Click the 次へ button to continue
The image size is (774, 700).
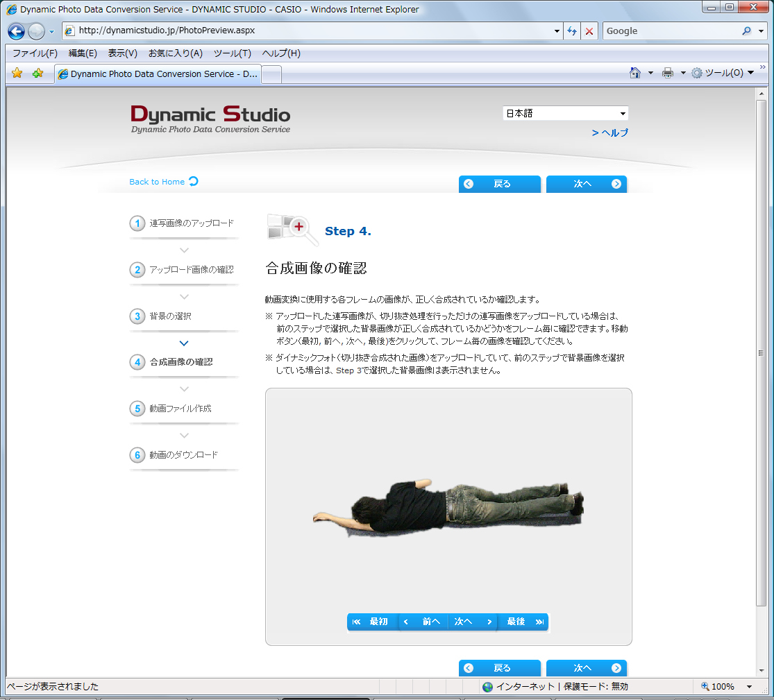click(x=586, y=184)
